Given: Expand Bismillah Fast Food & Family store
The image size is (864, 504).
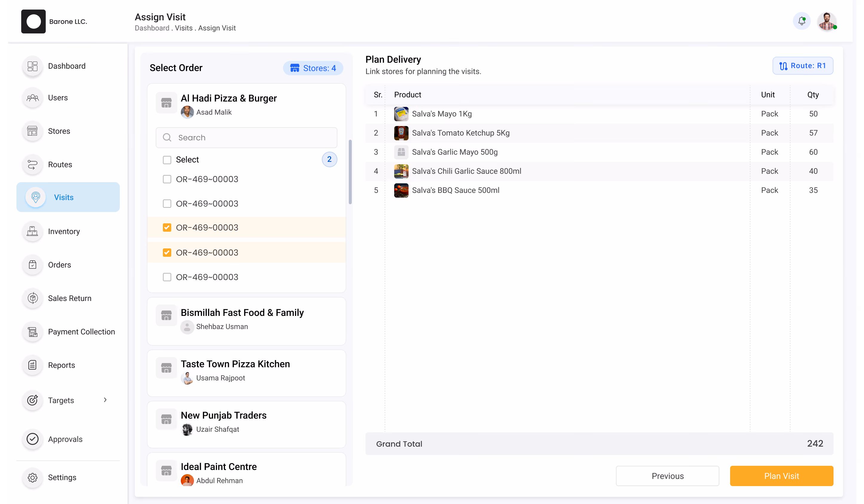Looking at the screenshot, I should 247,321.
